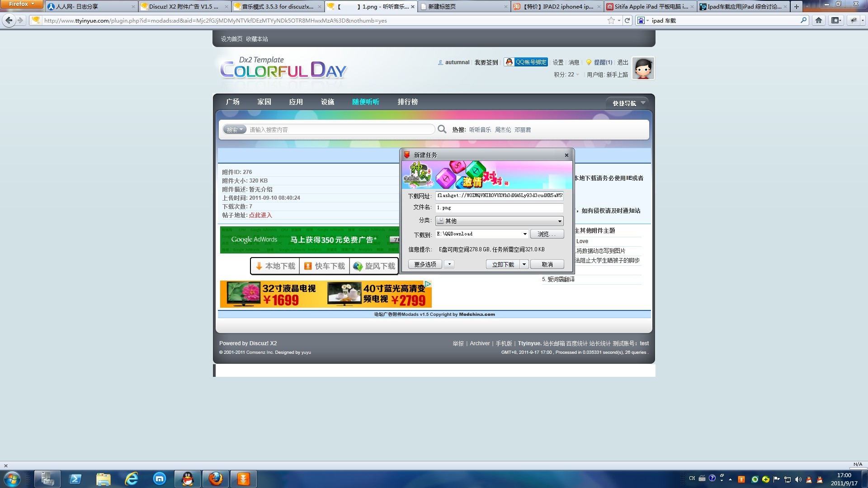Open Windows Explorer folder on taskbar
This screenshot has width=868, height=488.
point(104,479)
